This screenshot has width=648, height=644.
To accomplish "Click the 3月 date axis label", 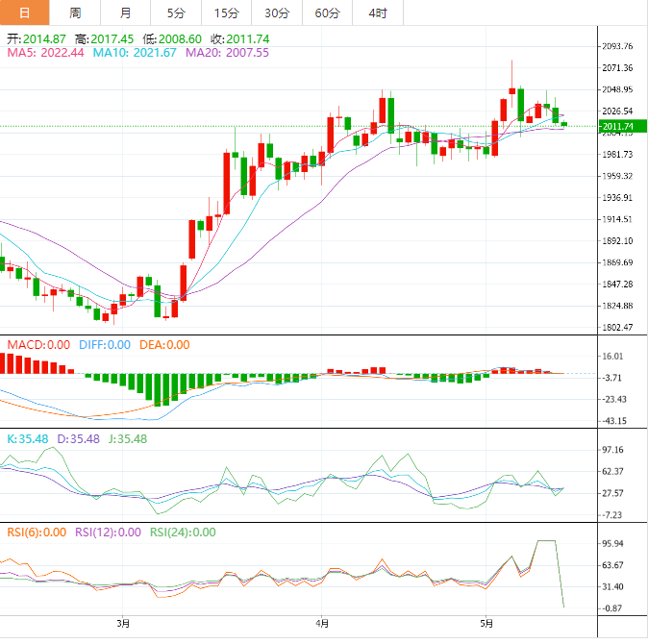I will point(123,624).
